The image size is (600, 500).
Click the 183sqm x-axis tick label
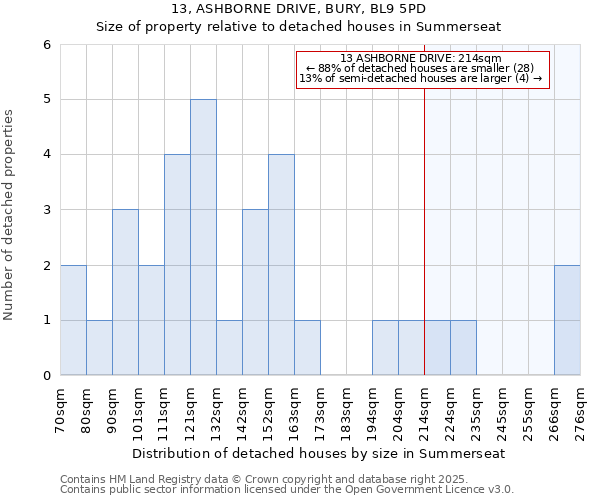[x=346, y=414]
